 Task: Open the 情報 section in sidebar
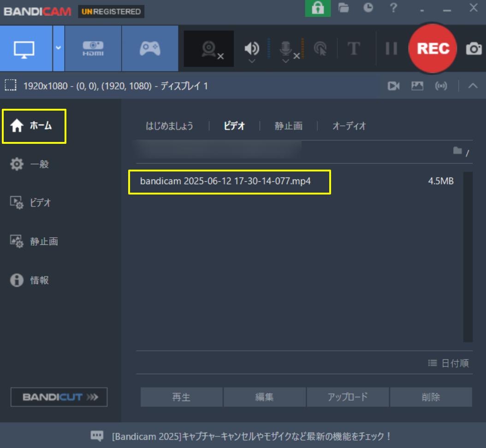30,280
